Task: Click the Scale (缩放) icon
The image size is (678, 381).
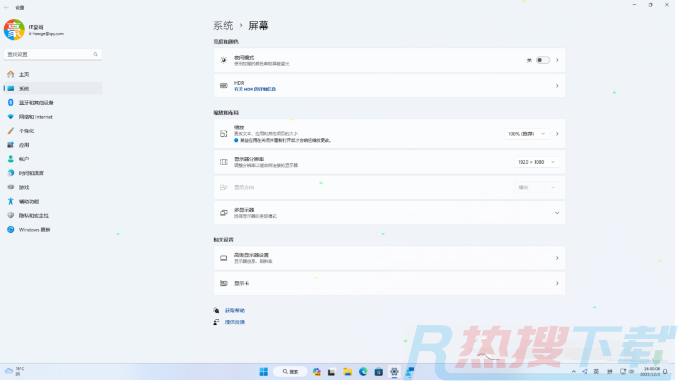Action: tap(224, 134)
